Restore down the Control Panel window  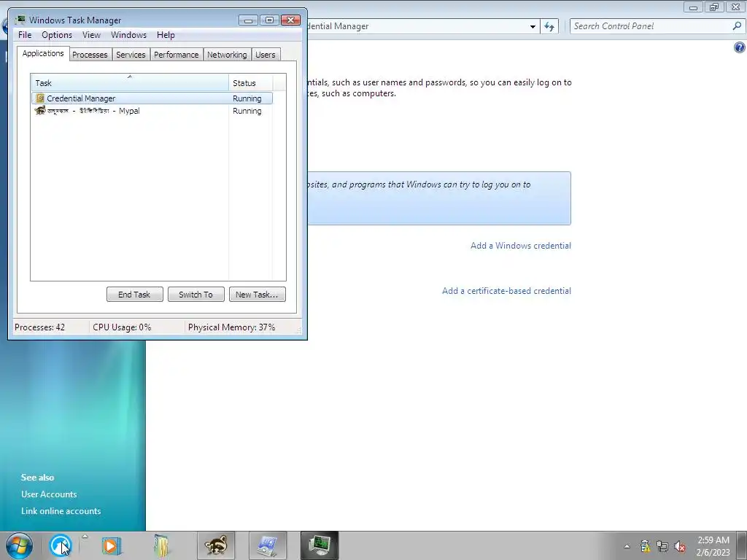point(714,7)
